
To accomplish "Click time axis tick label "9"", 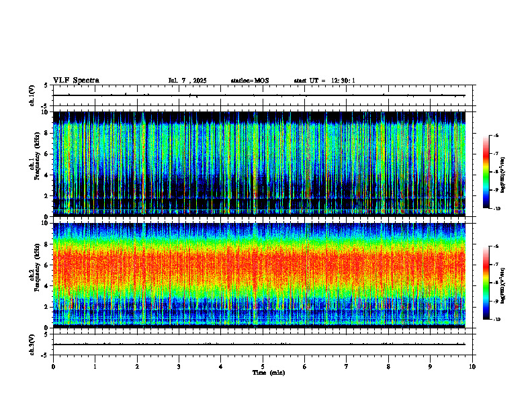I will pos(430,367).
